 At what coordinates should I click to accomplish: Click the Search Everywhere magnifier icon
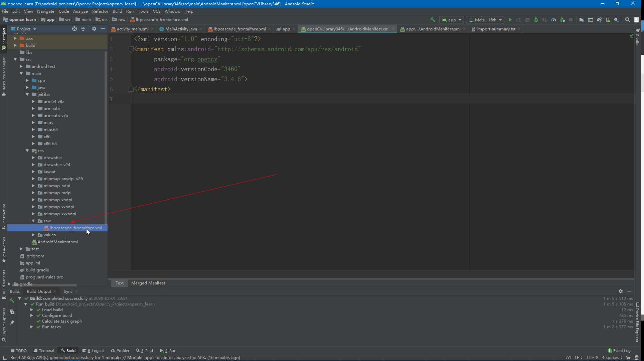pos(628,20)
